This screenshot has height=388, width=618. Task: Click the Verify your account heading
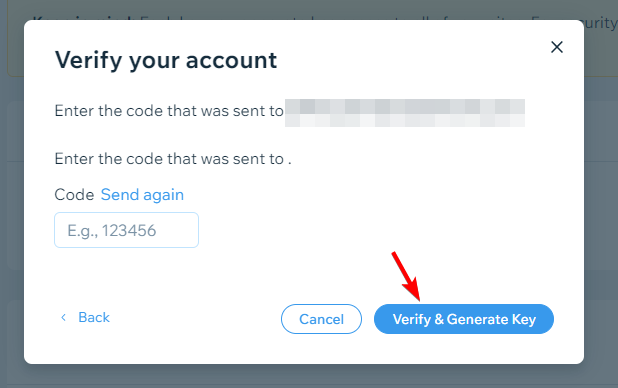click(x=166, y=61)
